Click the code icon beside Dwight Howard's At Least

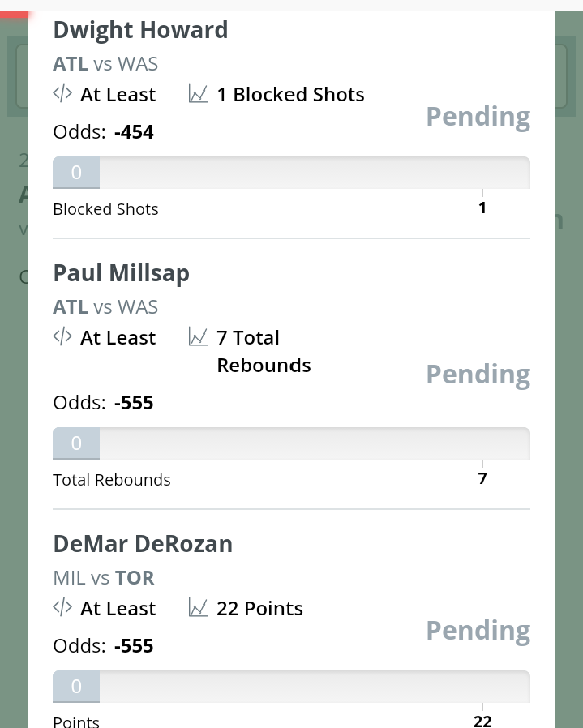click(62, 93)
